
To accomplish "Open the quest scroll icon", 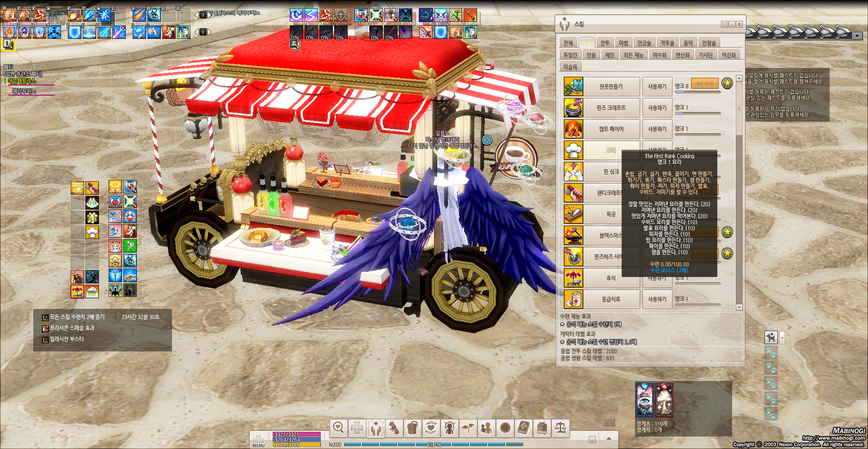I will click(x=394, y=428).
